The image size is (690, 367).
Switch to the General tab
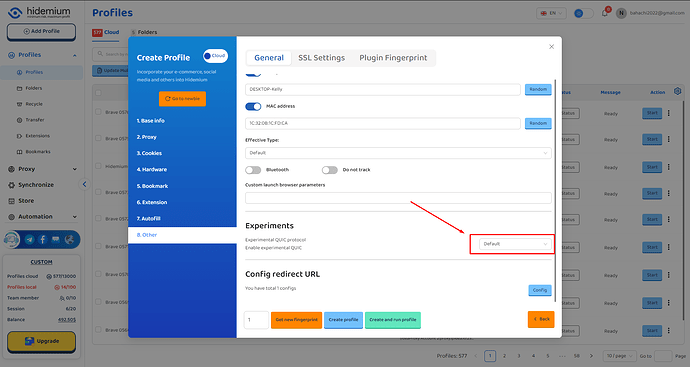tap(269, 58)
